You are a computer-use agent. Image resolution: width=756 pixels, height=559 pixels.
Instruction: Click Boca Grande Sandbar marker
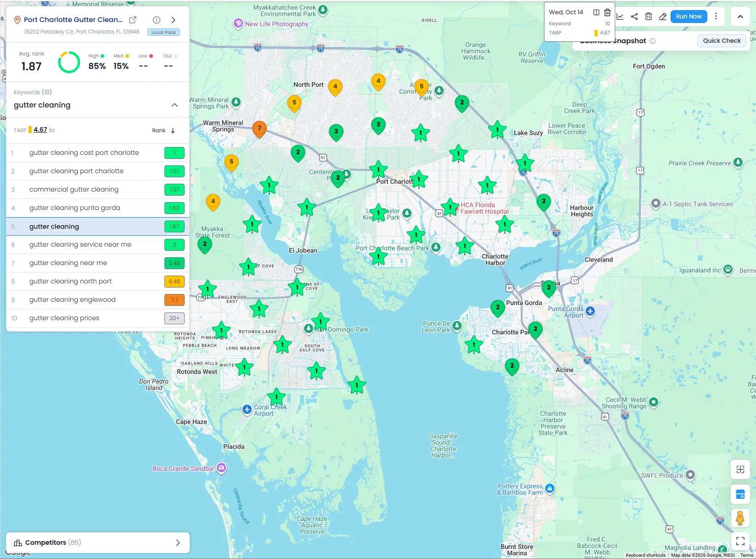tap(221, 468)
